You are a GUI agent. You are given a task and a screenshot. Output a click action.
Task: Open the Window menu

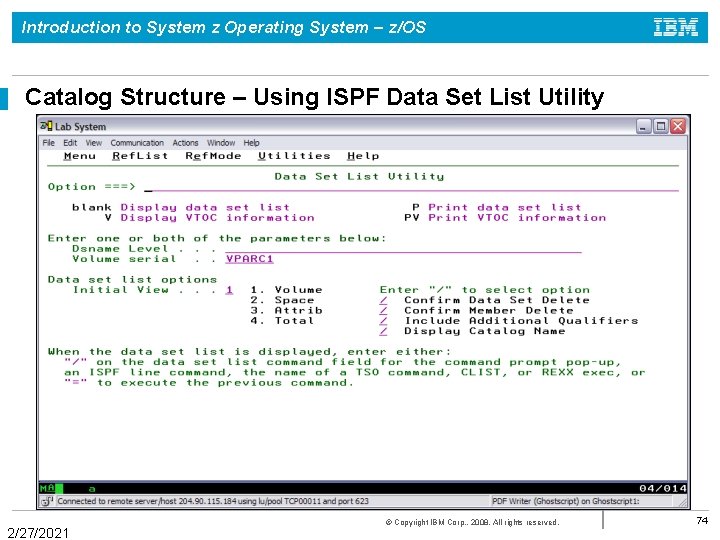click(x=220, y=143)
